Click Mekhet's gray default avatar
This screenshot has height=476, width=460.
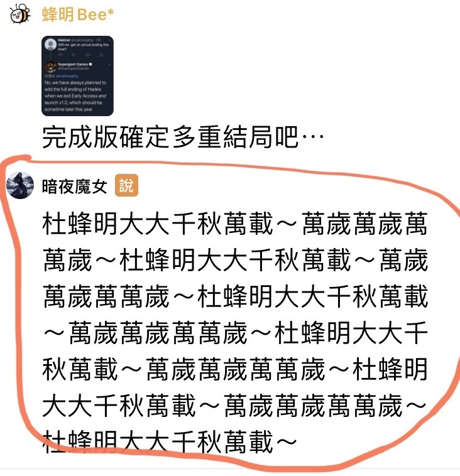tap(51, 45)
